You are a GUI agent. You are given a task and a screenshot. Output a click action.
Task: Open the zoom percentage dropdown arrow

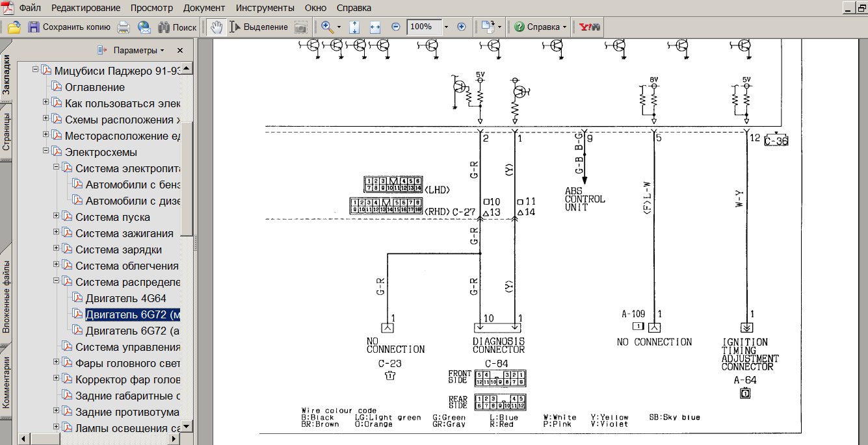point(446,27)
